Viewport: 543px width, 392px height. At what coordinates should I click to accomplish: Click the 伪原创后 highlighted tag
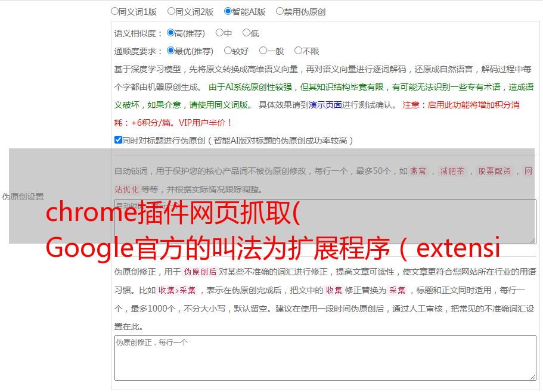tap(200, 272)
